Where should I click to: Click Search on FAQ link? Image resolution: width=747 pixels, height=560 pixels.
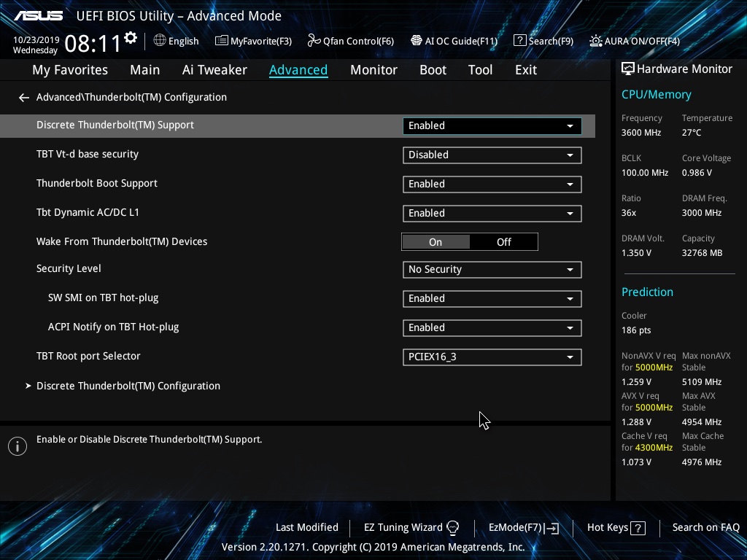[705, 528]
